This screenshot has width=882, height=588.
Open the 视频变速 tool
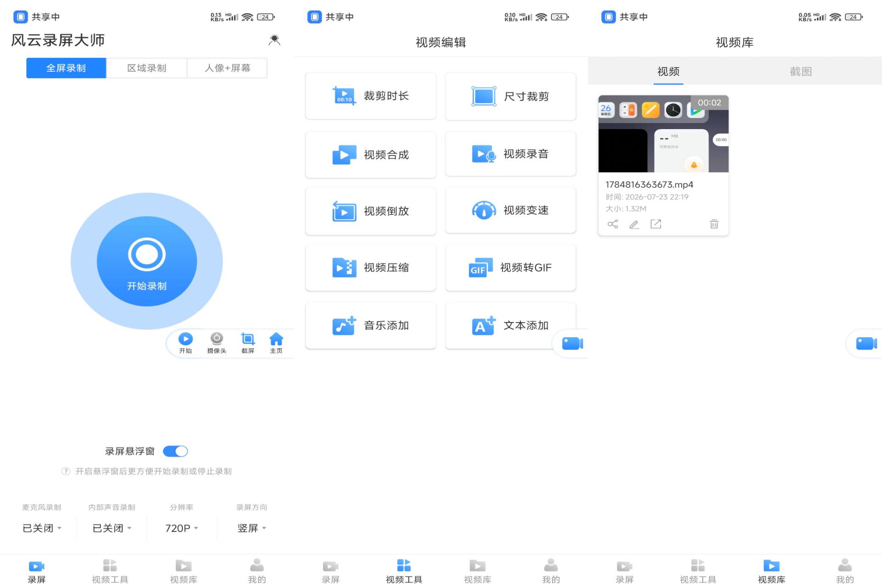tap(510, 211)
